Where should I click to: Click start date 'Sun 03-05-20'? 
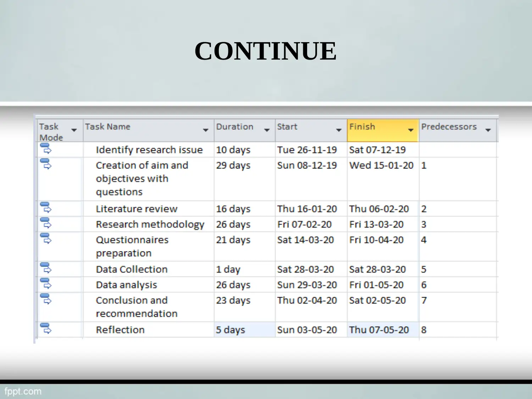307,330
